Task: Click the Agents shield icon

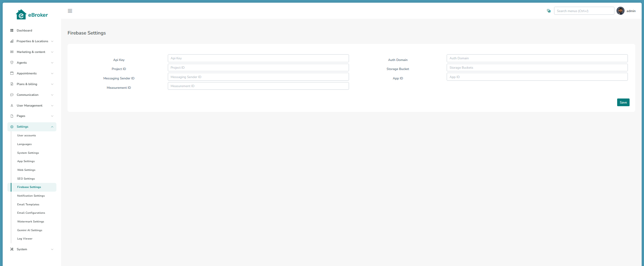Action: coord(12,63)
